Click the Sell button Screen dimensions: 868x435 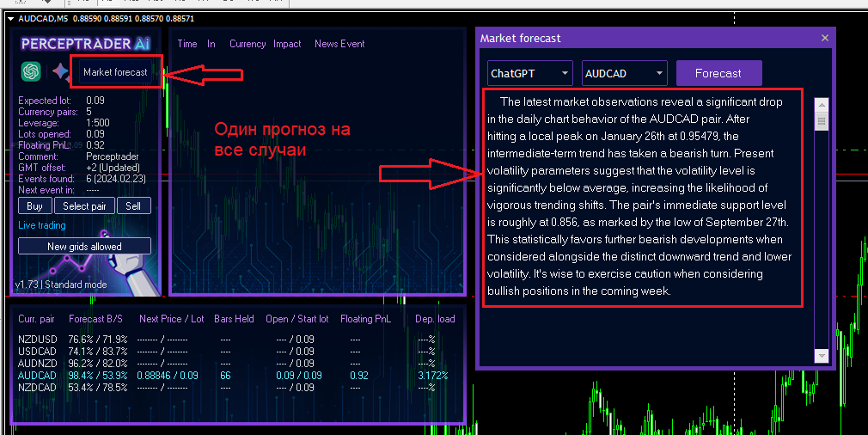coord(133,205)
